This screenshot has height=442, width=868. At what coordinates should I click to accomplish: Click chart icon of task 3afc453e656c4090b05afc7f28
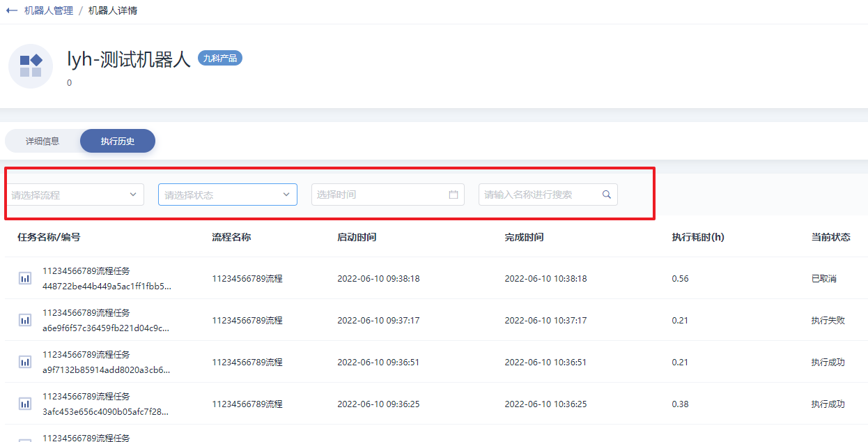[x=25, y=404]
